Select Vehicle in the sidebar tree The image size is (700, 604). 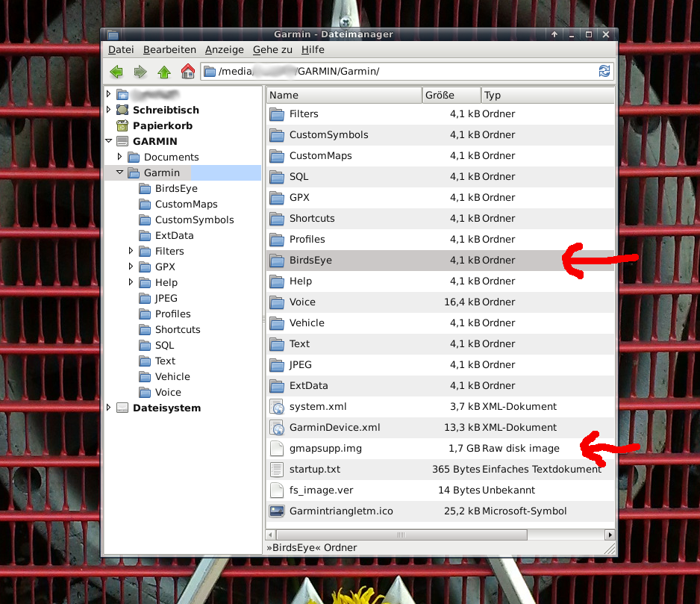click(x=172, y=376)
